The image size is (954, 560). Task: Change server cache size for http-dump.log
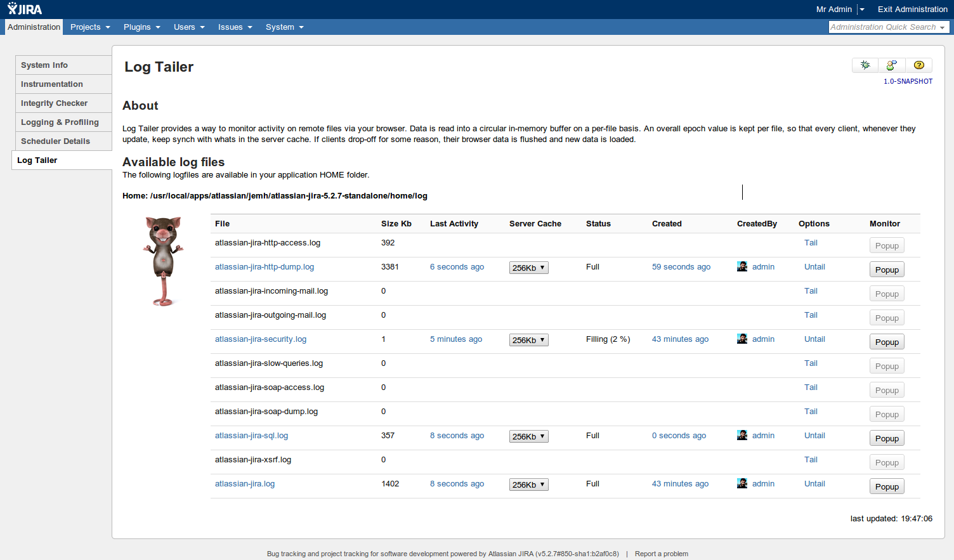point(529,268)
